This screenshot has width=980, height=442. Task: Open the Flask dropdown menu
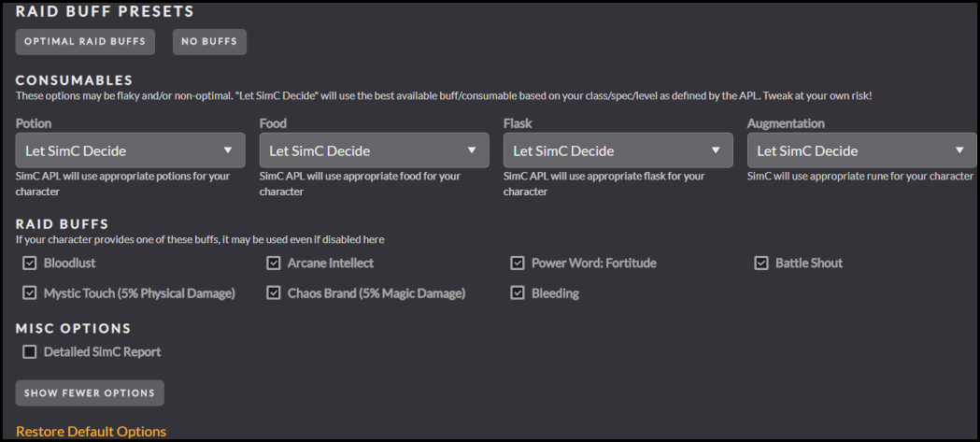point(618,150)
